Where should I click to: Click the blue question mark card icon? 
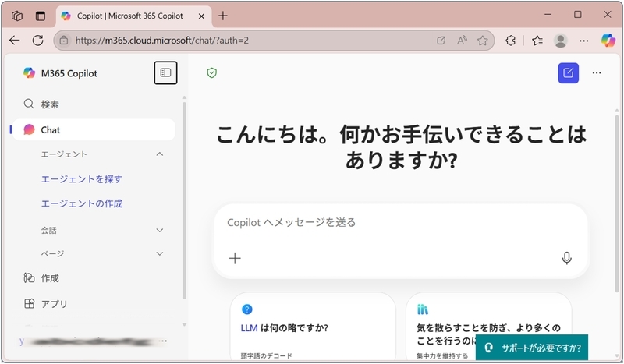(246, 309)
